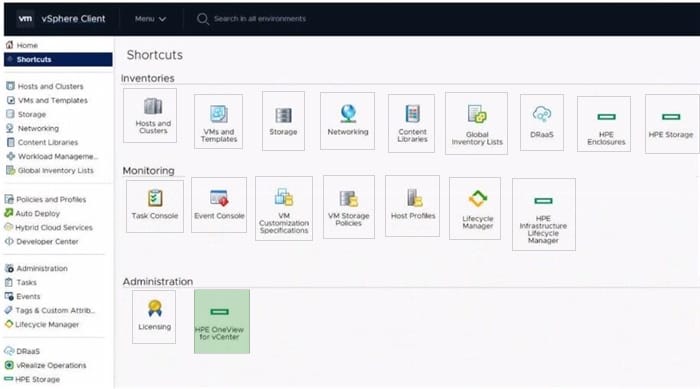Expand the Menu dropdown in header
The width and height of the screenshot is (700, 389).
tap(150, 19)
